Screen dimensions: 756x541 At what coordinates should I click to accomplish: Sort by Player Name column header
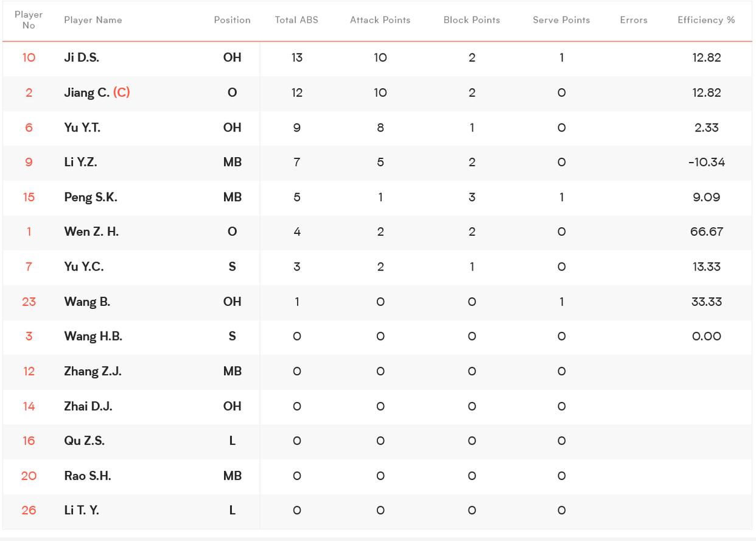coord(93,20)
